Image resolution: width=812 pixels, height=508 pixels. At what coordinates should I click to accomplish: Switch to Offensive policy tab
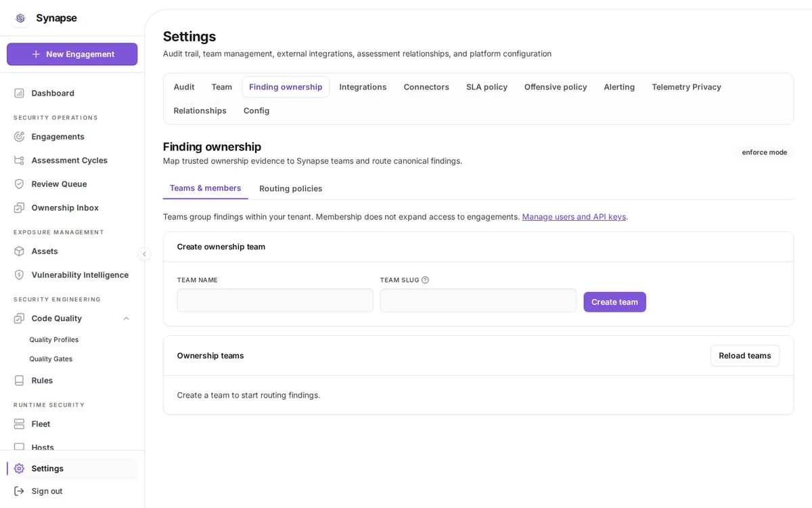[556, 87]
